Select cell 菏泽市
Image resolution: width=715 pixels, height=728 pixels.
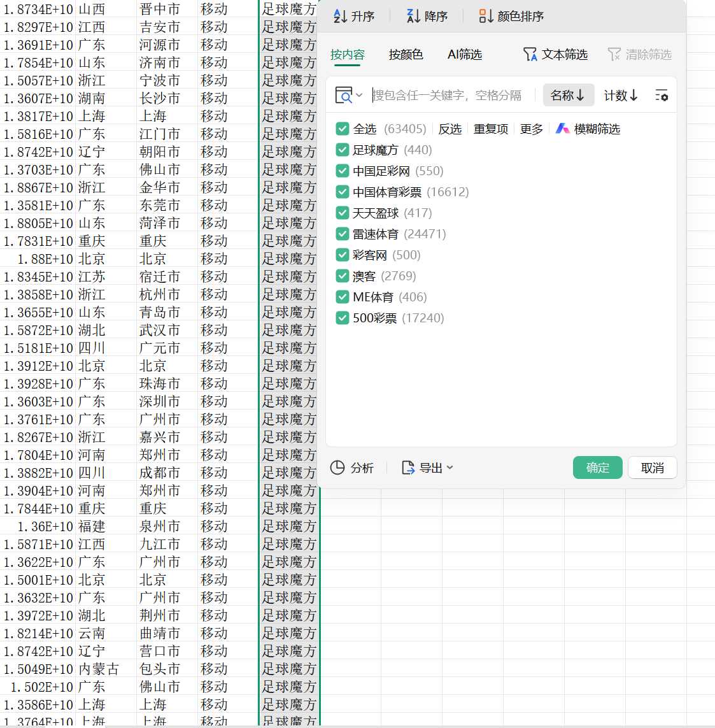pyautogui.click(x=167, y=223)
